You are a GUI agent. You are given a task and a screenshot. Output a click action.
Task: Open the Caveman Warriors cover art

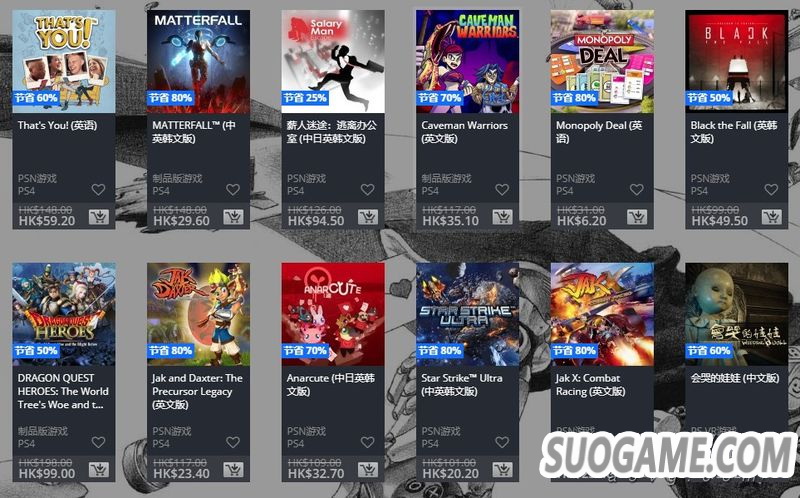[468, 61]
